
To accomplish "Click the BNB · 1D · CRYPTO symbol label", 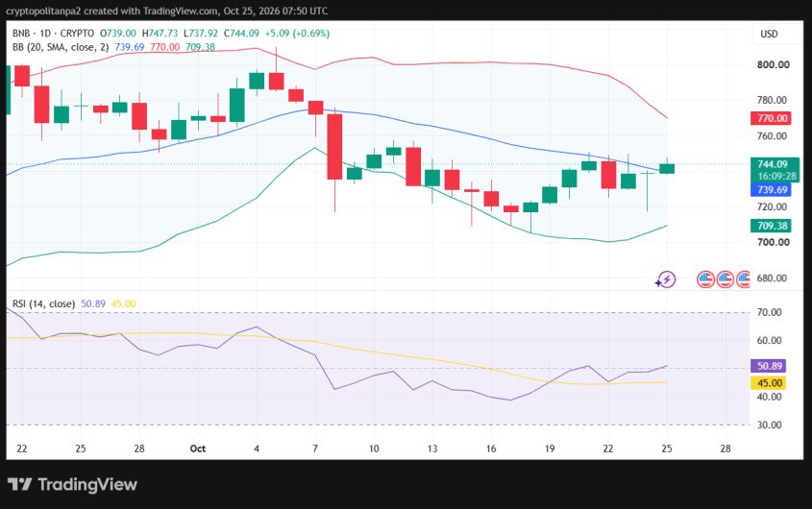I will (54, 34).
